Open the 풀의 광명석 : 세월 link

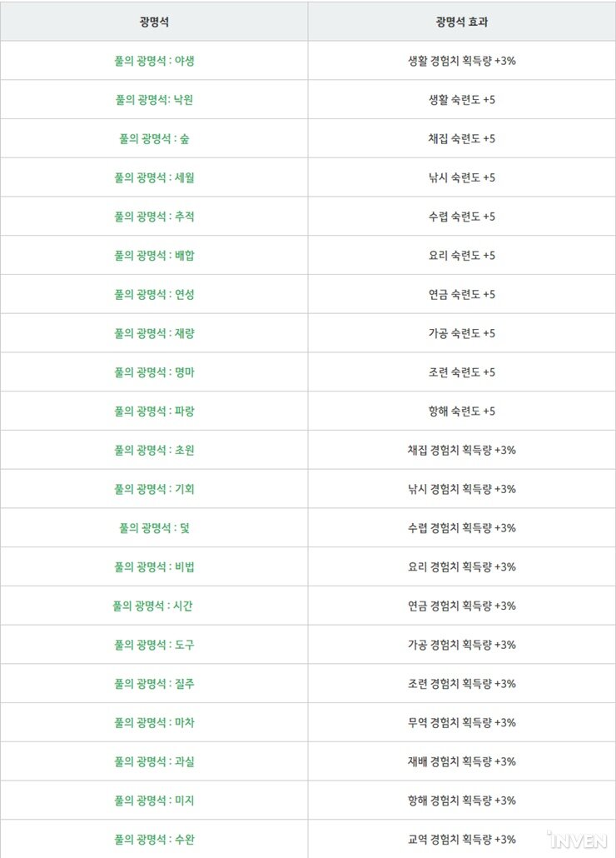pyautogui.click(x=154, y=177)
